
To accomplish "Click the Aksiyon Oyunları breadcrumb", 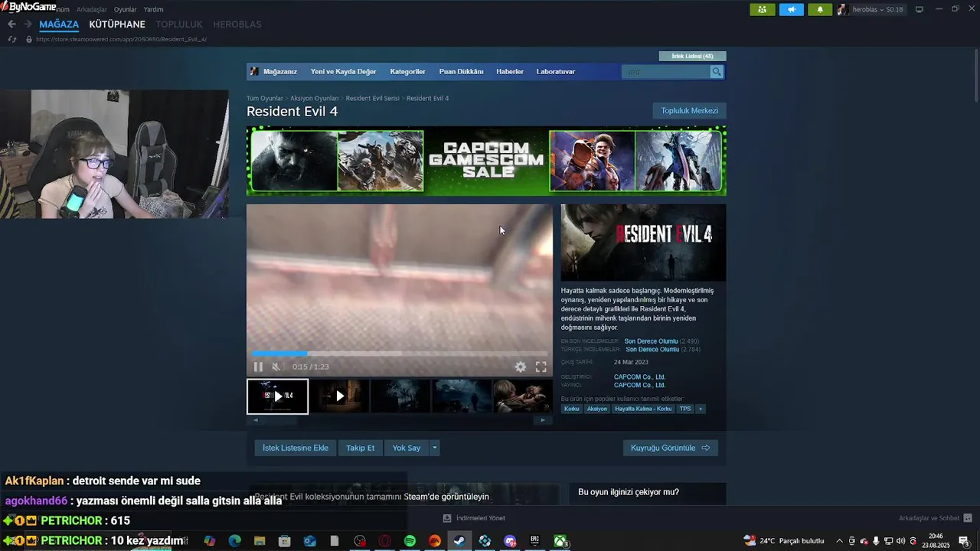I will click(x=314, y=98).
